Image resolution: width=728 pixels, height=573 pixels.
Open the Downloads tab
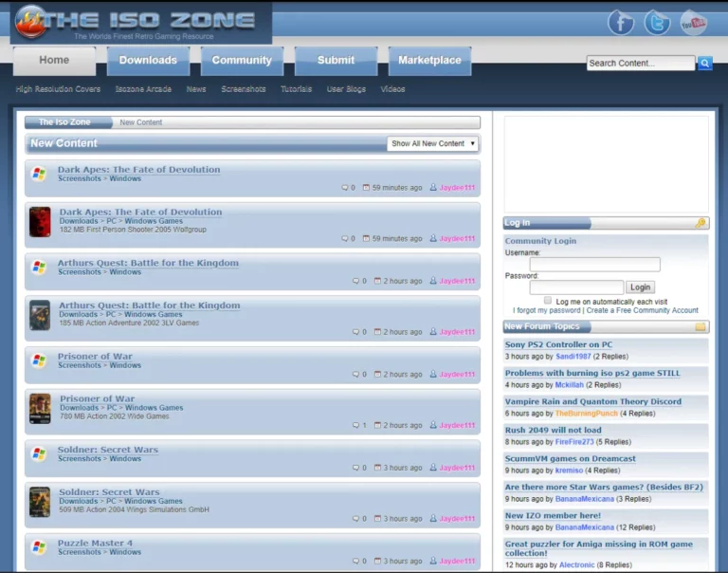pos(148,61)
